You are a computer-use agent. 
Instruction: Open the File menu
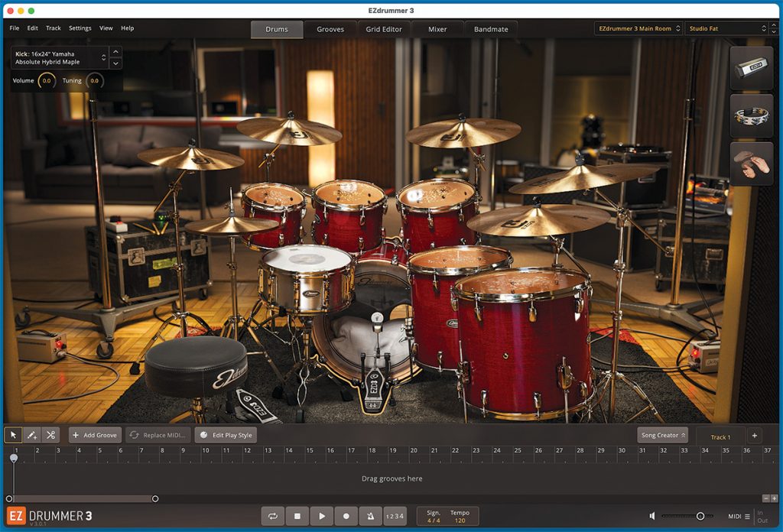coord(15,28)
